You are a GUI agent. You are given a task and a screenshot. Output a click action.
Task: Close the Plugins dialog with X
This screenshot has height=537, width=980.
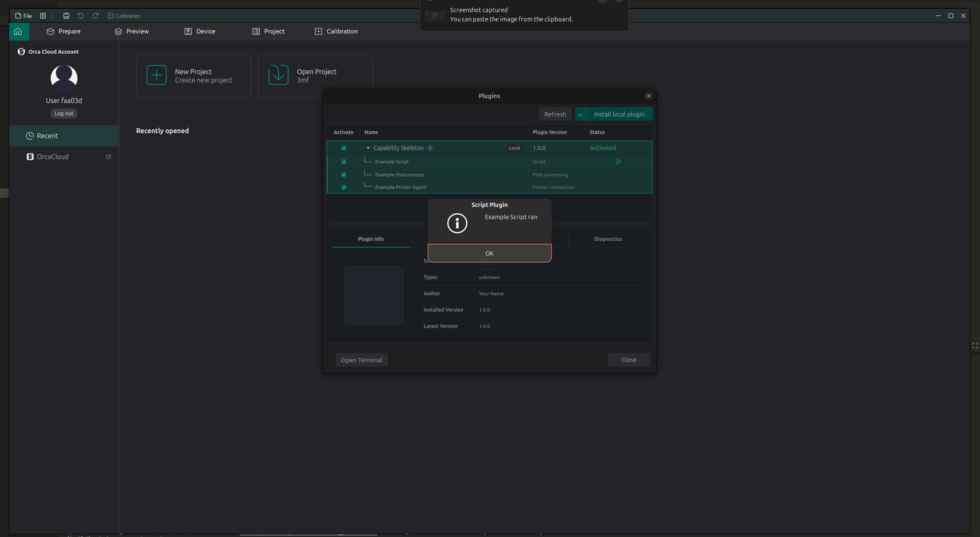tap(649, 96)
